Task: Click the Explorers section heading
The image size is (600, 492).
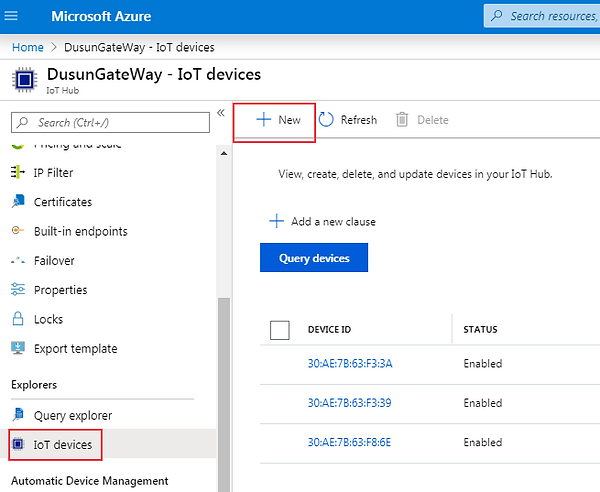Action: pyautogui.click(x=34, y=385)
